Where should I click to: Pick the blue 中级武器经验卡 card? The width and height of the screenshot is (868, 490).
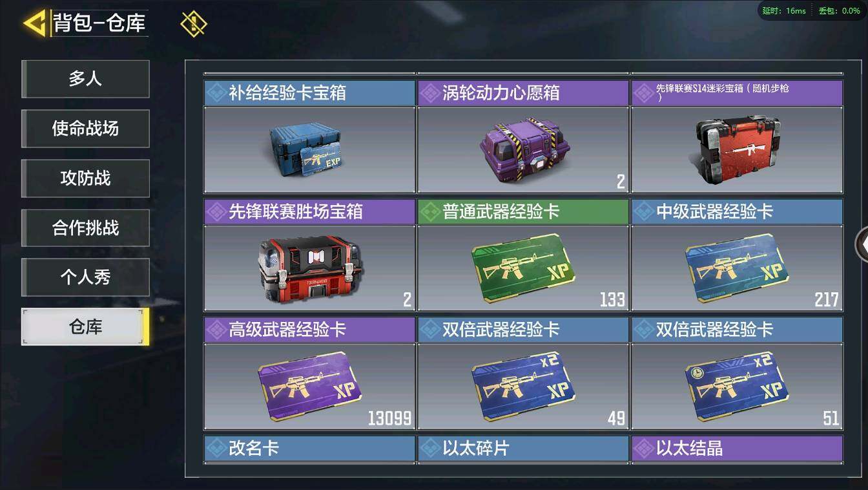[737, 255]
